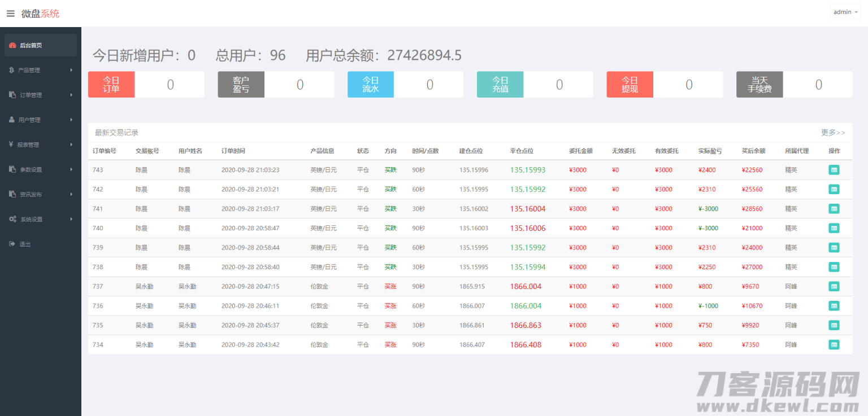Click the action icon for order 736

click(x=834, y=306)
